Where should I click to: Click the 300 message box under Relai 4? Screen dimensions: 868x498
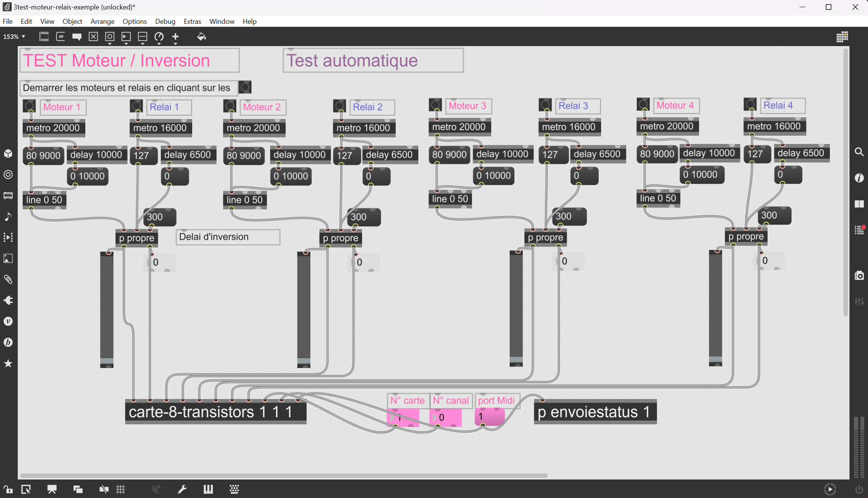coord(774,215)
